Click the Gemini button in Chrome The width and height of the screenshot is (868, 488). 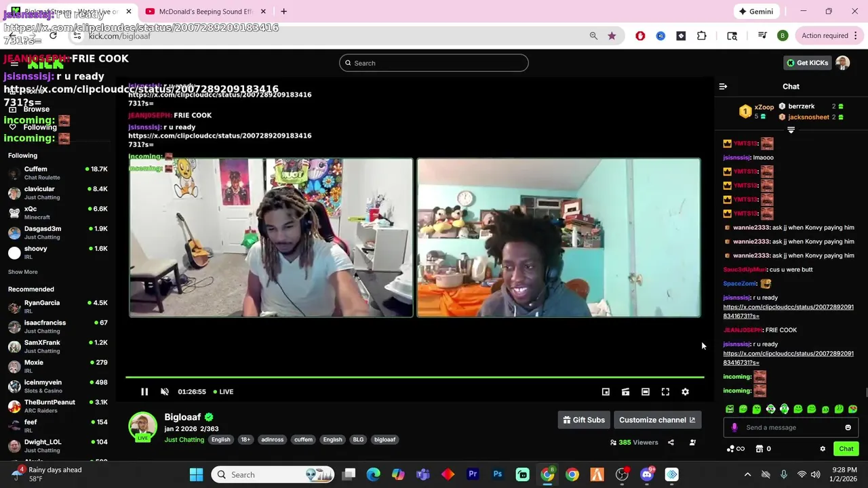point(756,12)
